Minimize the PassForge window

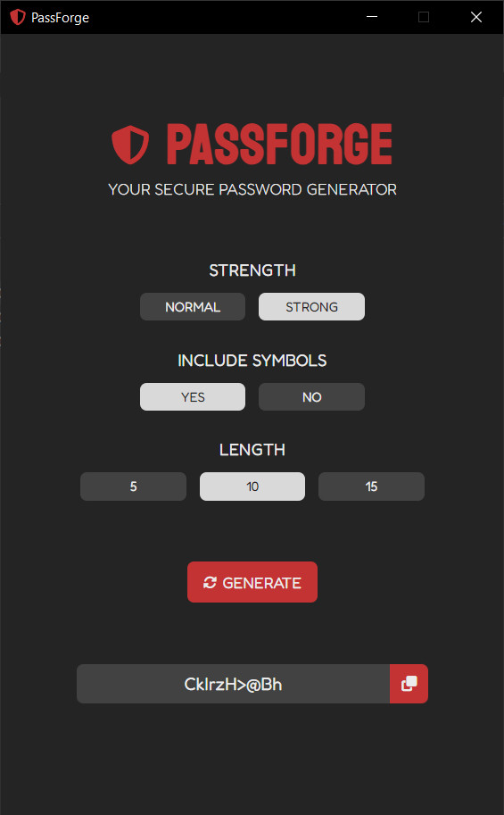click(372, 17)
